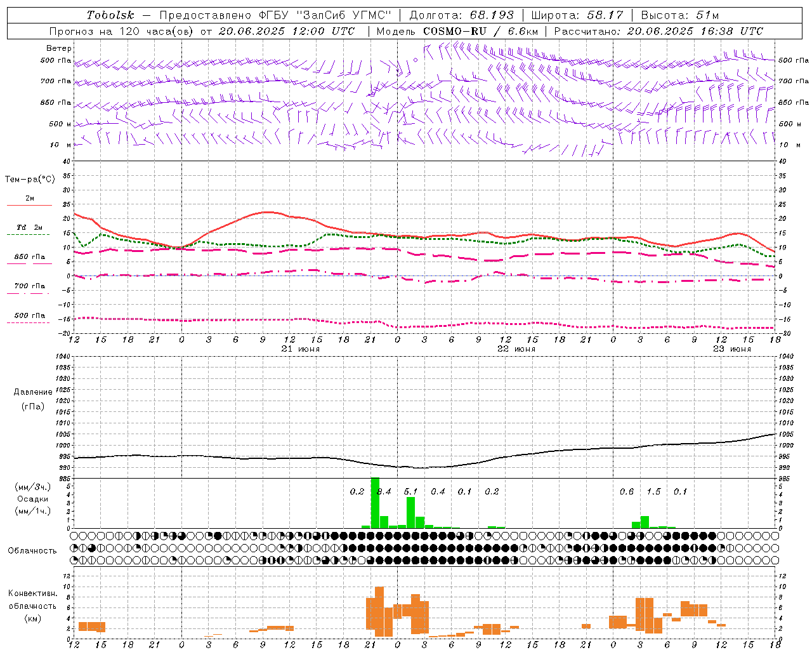
Task: Select the 0.4 precipitation amount value
Action: [x=438, y=491]
